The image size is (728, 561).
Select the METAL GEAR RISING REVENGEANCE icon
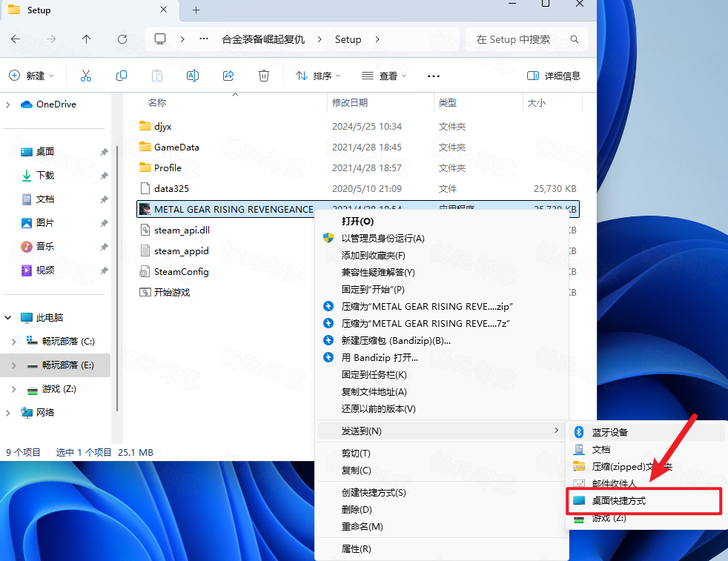coord(145,209)
